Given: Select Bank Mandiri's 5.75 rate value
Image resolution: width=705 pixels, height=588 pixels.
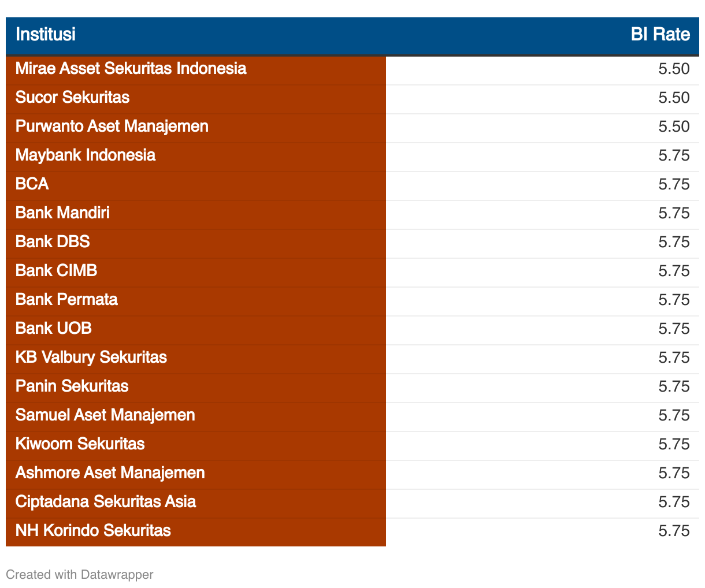Looking at the screenshot, I should tap(674, 213).
